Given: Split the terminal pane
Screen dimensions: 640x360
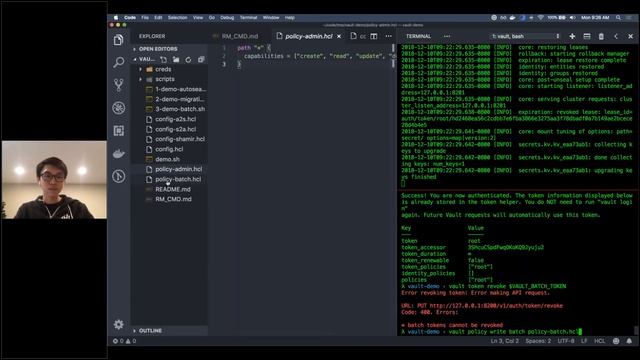Looking at the screenshot, I should pos(587,36).
